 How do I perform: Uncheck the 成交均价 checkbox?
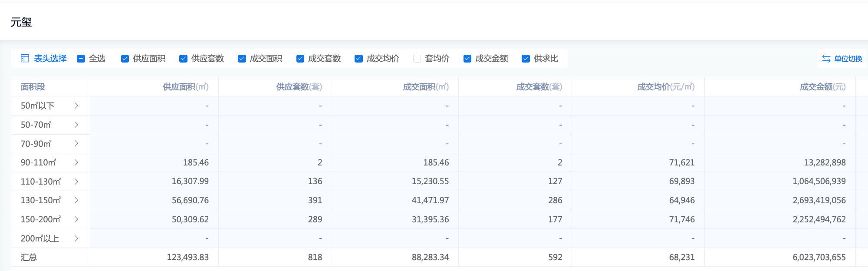pos(358,59)
